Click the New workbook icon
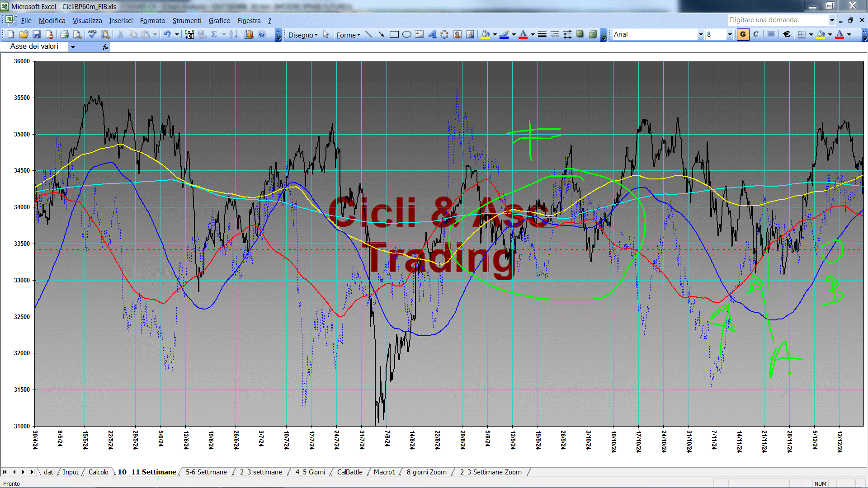Viewport: 868px width, 488px height. pos(11,34)
